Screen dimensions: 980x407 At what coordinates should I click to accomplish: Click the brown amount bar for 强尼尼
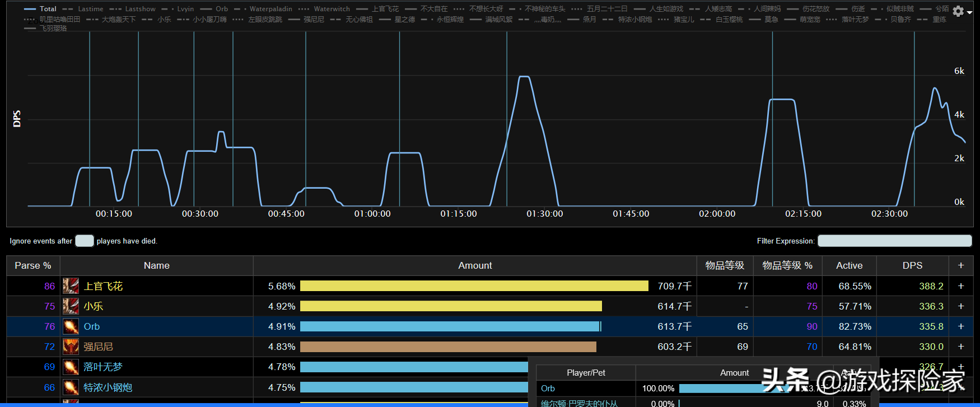pyautogui.click(x=448, y=347)
